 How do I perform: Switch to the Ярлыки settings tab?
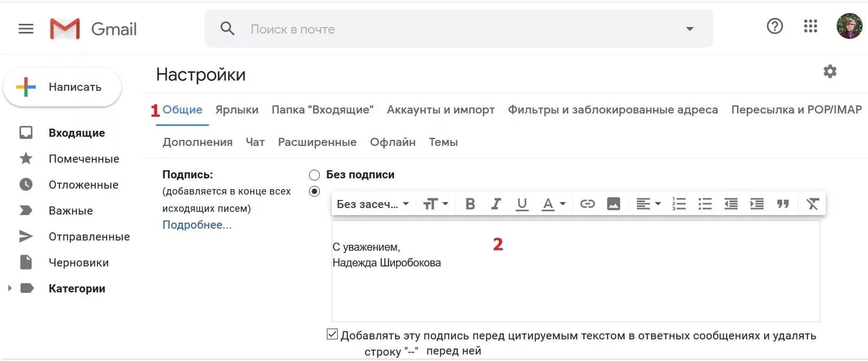click(x=236, y=110)
